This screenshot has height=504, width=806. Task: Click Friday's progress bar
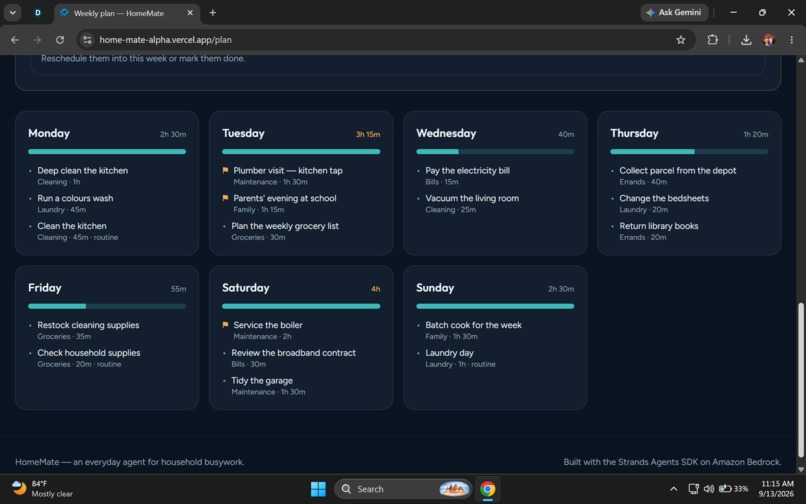107,306
